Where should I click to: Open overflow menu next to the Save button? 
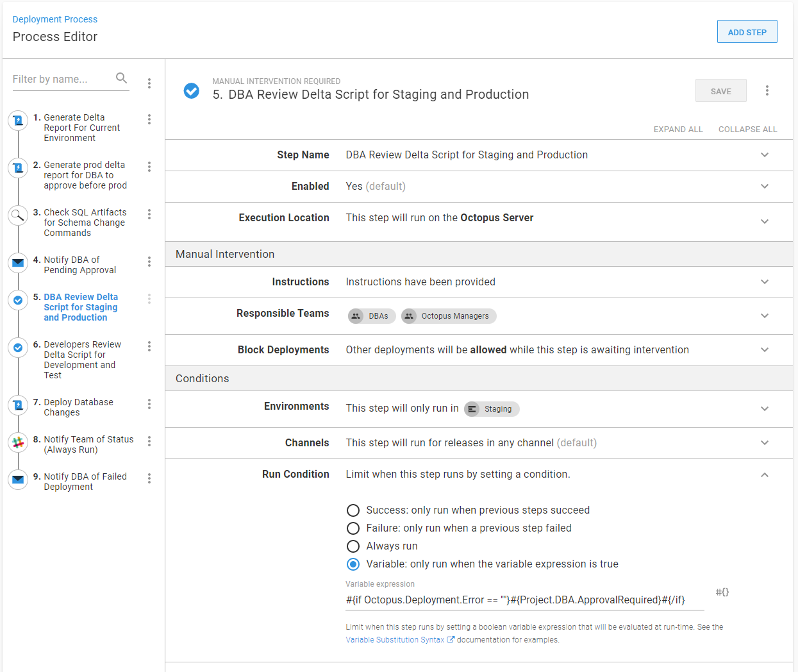[767, 90]
